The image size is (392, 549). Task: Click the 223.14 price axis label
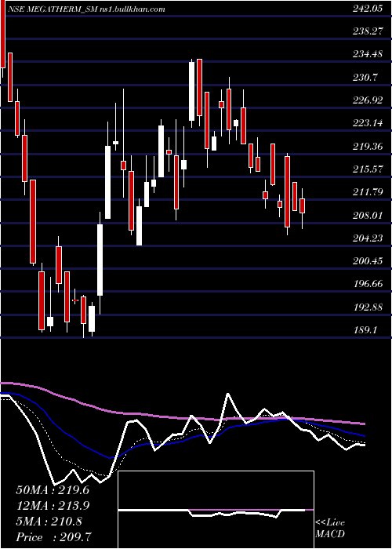tap(367, 123)
